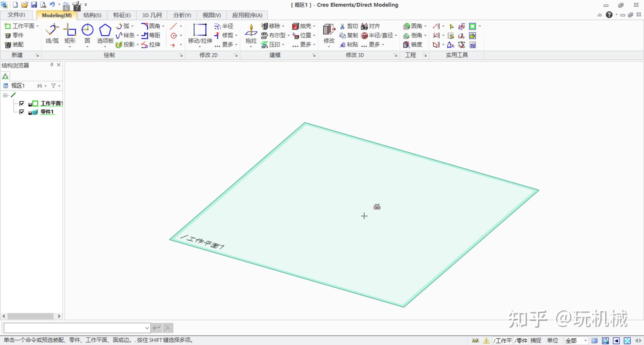Click the 锥度 taper tool
The height and width of the screenshot is (345, 644).
(x=413, y=45)
